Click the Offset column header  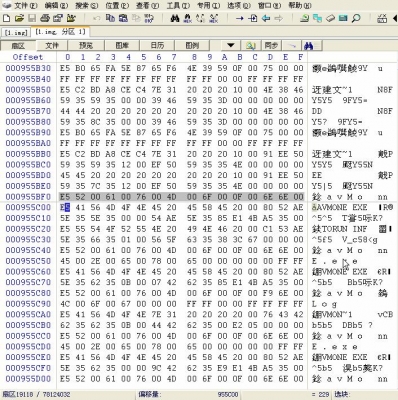[x=28, y=57]
